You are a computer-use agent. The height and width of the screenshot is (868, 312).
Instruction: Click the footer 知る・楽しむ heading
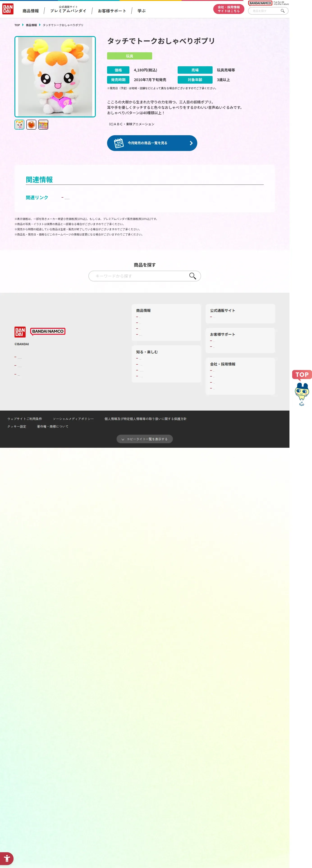pyautogui.click(x=147, y=352)
